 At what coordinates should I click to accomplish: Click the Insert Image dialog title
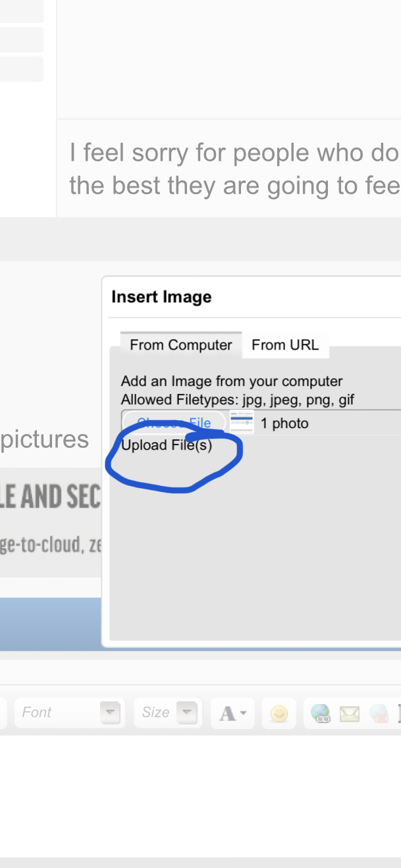tap(161, 297)
